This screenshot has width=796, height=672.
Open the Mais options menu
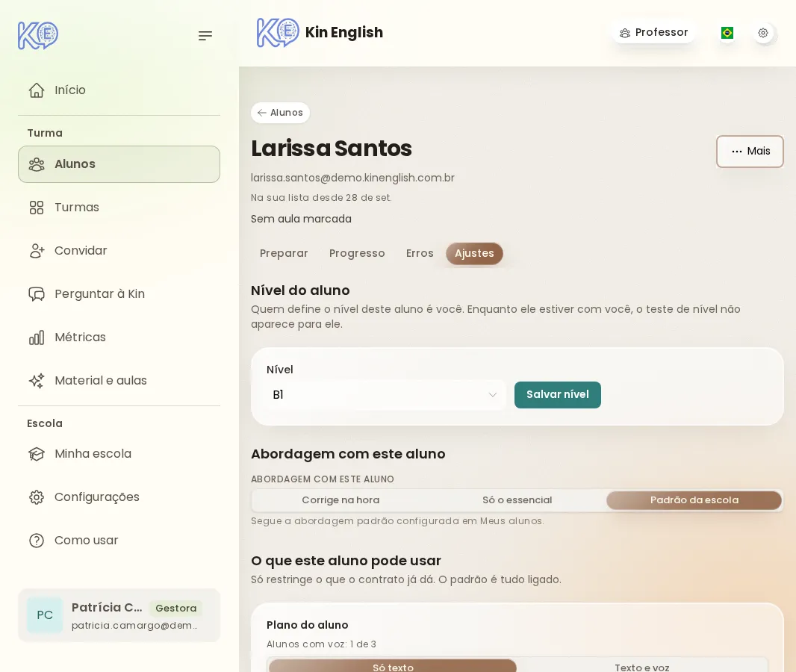(x=750, y=152)
